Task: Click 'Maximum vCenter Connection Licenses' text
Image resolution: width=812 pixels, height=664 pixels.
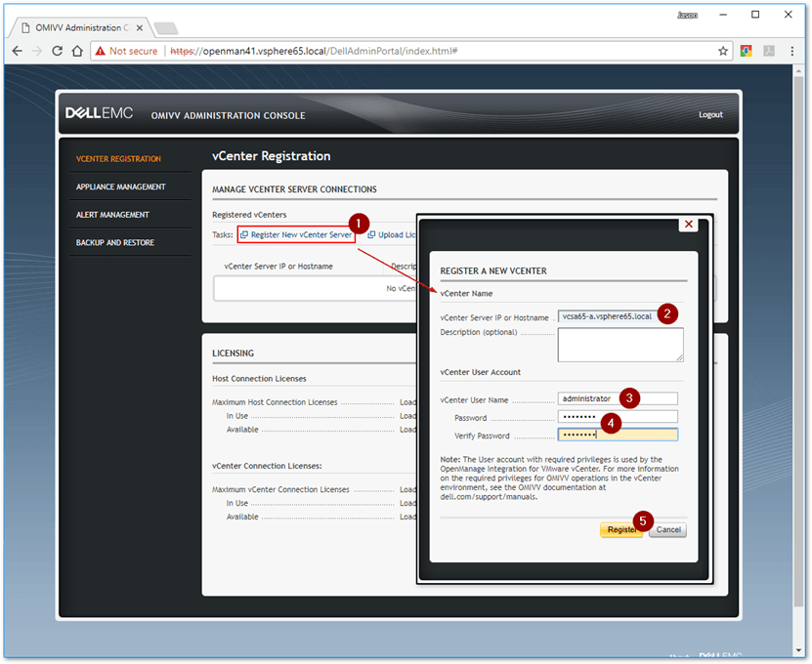Action: (280, 489)
